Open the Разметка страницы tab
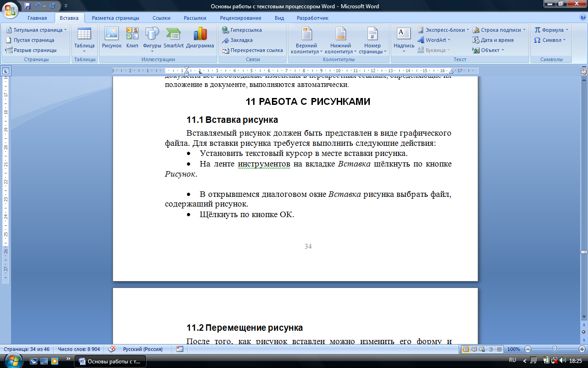Image resolution: width=588 pixels, height=368 pixels. click(115, 18)
